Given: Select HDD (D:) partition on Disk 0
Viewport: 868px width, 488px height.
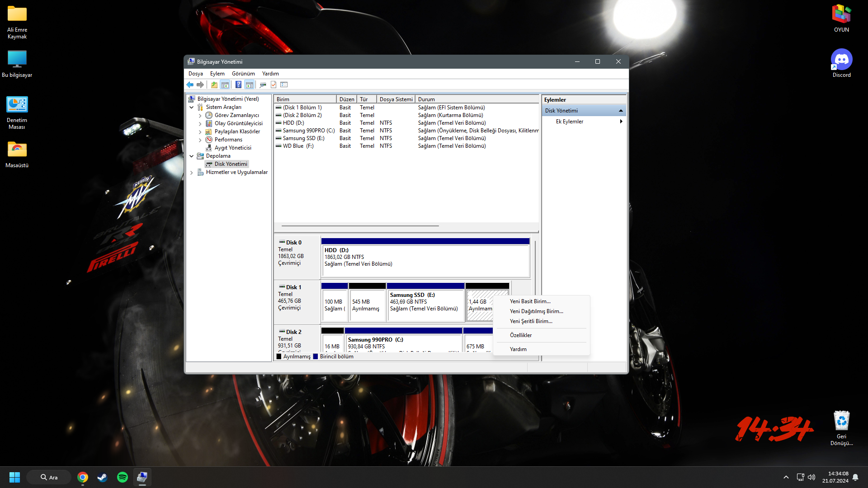Looking at the screenshot, I should click(x=425, y=258).
